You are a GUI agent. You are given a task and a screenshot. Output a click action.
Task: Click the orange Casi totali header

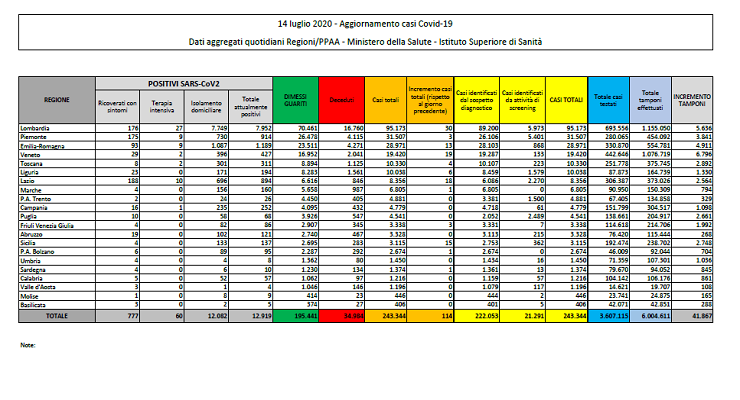point(385,100)
